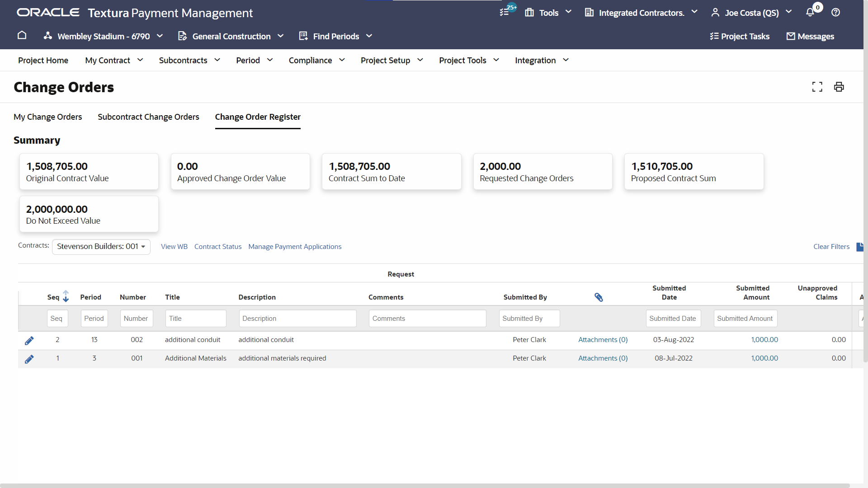The width and height of the screenshot is (868, 488).
Task: Enter full screen mode with expand icon
Action: [817, 87]
